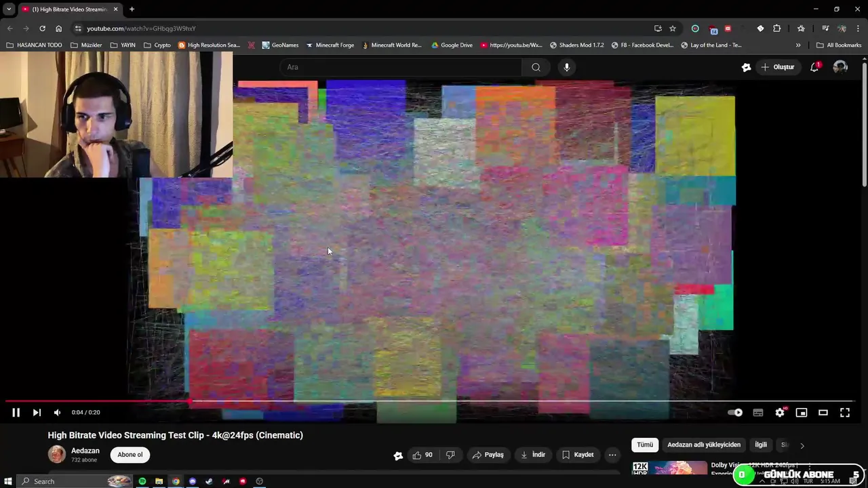Screen dimensions: 868x488
Task: Click the Oluştur create button
Action: (x=777, y=67)
